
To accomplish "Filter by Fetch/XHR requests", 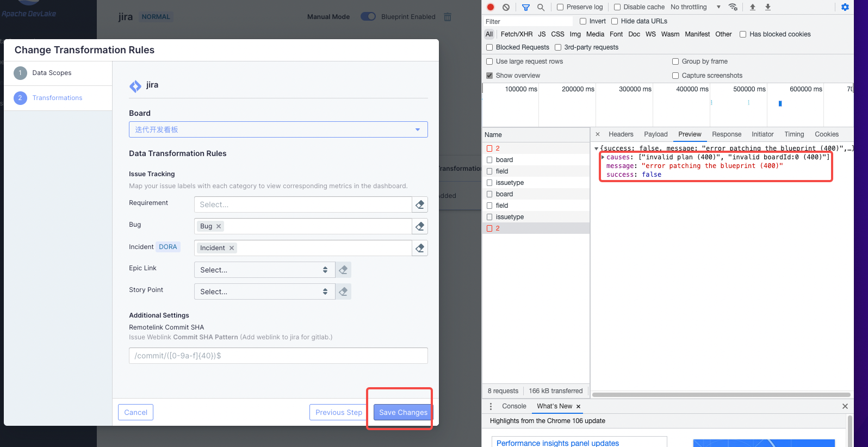I will pos(517,34).
